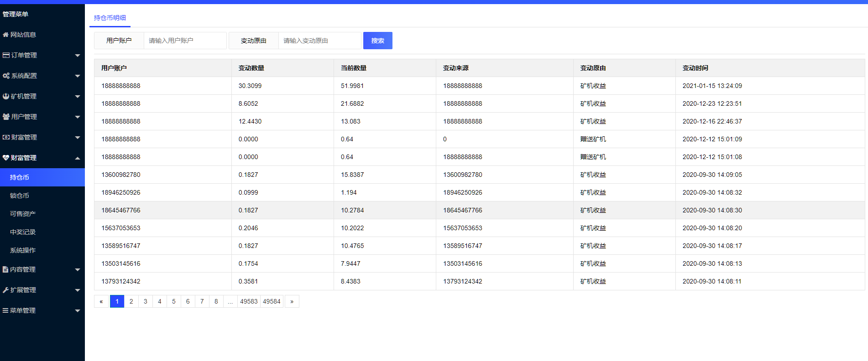Collapse the expanded 财富管理 section arrow
The image size is (868, 361).
coord(77,158)
